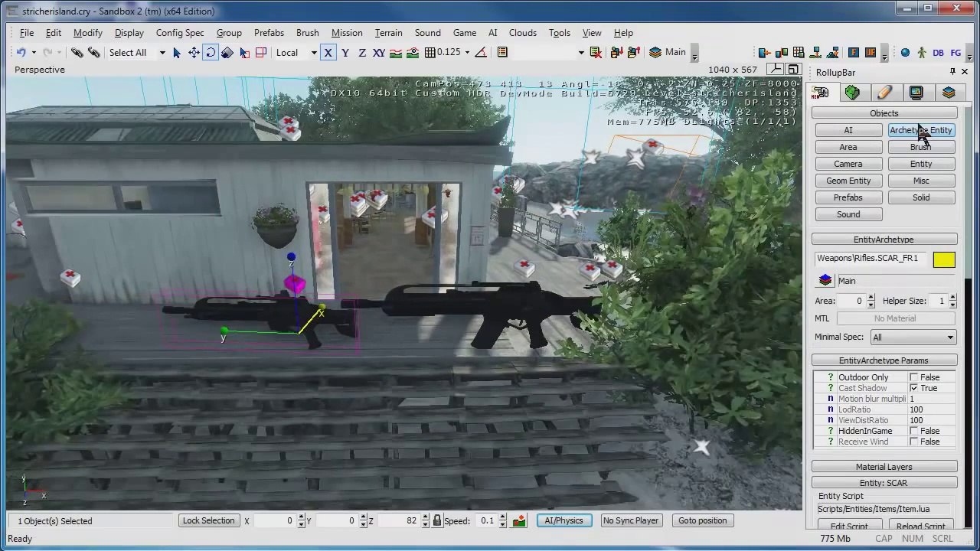Click the Goto position button

click(702, 521)
